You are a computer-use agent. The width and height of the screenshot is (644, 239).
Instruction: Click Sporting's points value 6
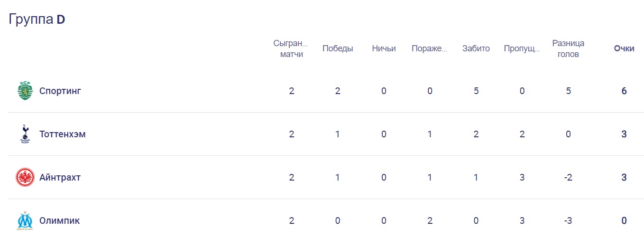[624, 91]
